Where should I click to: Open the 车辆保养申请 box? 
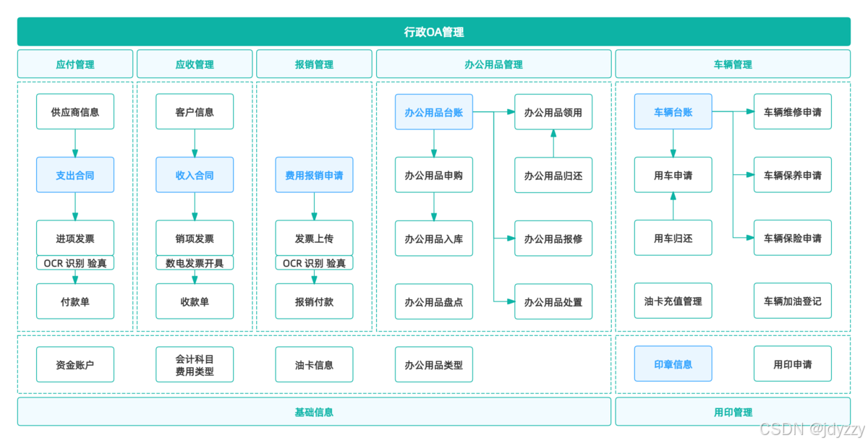click(793, 175)
